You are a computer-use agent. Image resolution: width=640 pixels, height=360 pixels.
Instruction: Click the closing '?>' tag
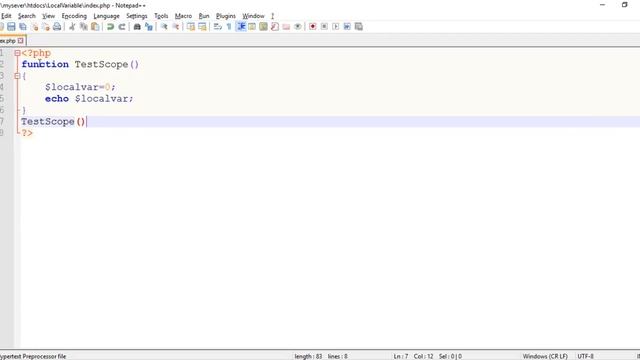[27, 133]
